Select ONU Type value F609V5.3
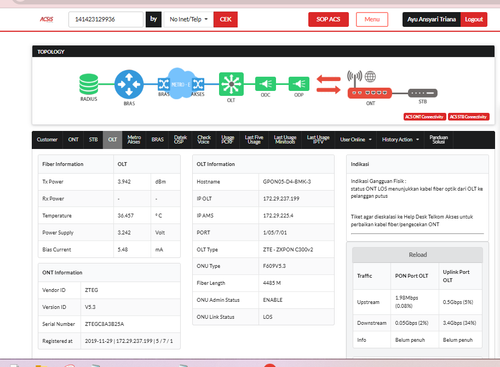The image size is (500, 367). 274,266
